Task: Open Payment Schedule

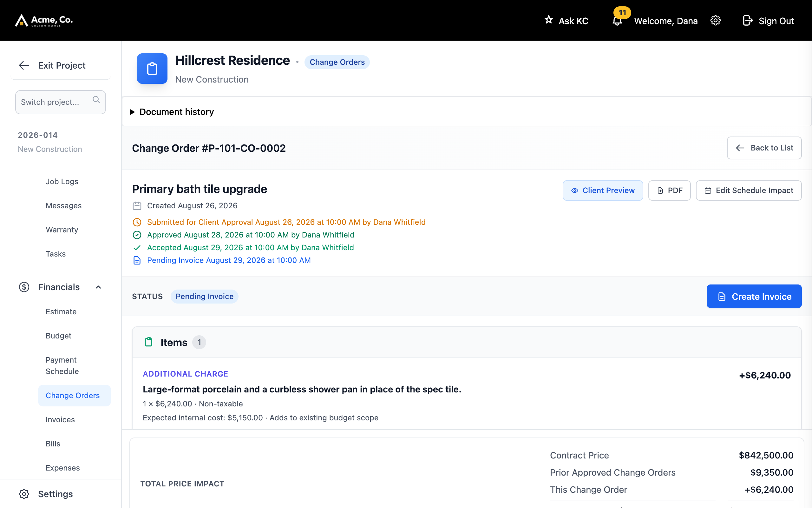Action: click(x=62, y=365)
